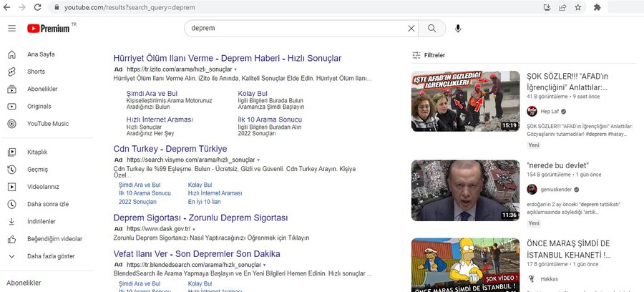Expand dropdown arrow next to dask.gov.tr URL
This screenshot has height=292, width=644.
tap(193, 228)
